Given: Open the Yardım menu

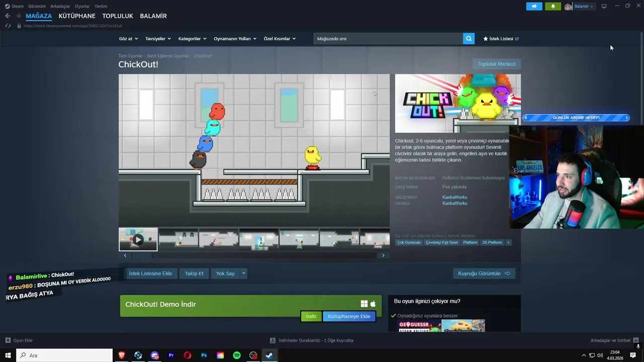Looking at the screenshot, I should coord(101,6).
